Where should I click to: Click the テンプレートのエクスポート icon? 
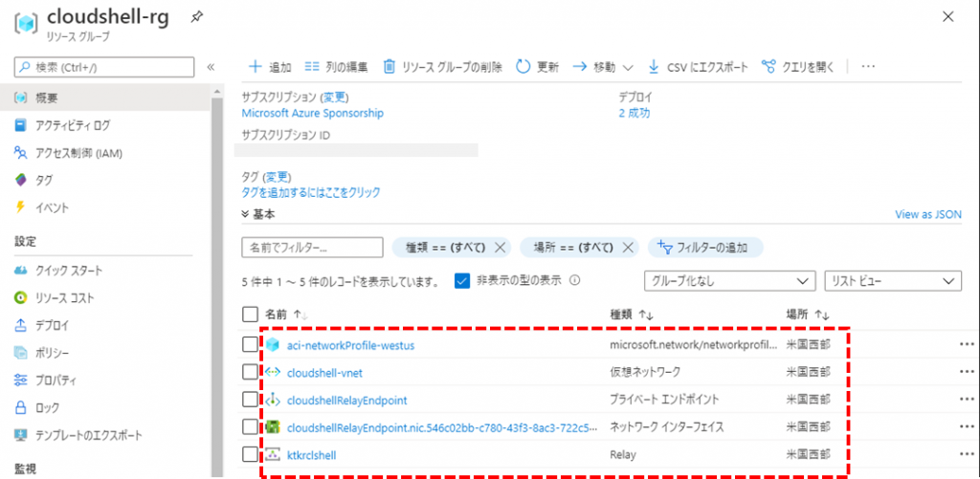click(x=21, y=435)
